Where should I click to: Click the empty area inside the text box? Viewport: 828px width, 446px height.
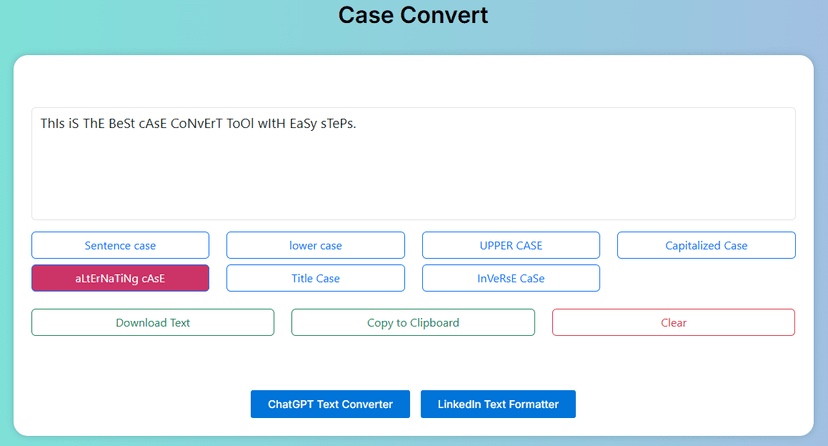click(x=413, y=180)
